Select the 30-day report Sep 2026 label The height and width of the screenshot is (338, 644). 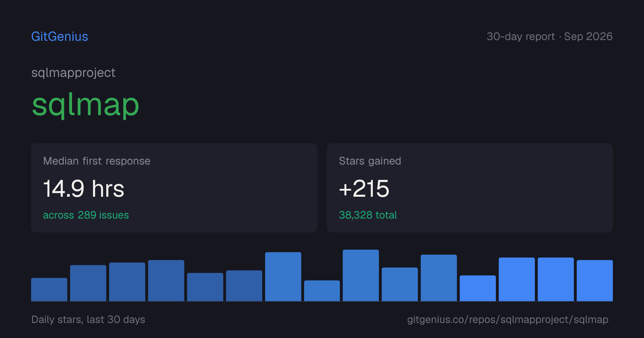(550, 36)
